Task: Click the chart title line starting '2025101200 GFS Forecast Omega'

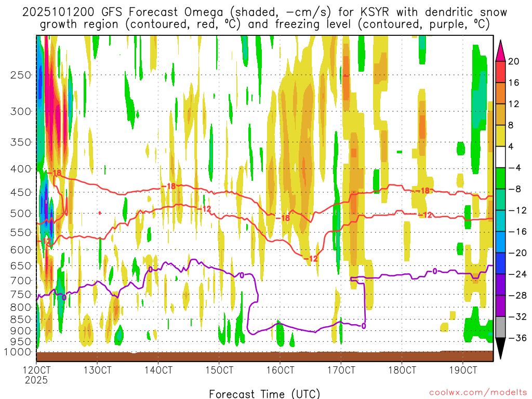Action: point(264,12)
